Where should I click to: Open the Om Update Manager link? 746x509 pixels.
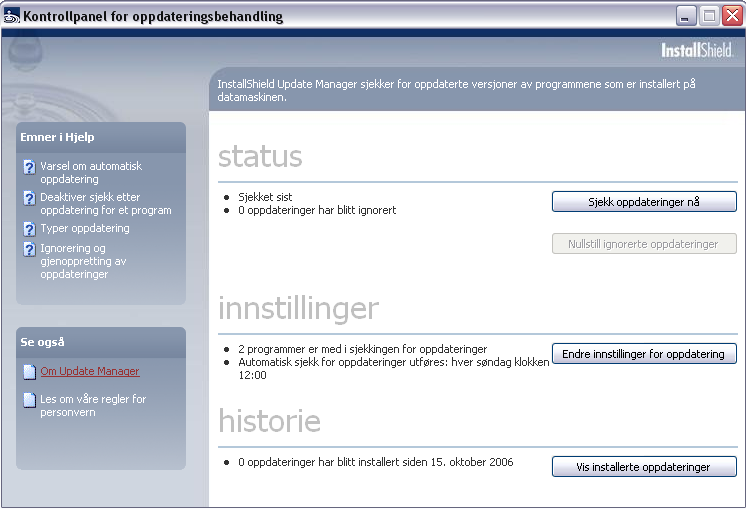(x=90, y=371)
